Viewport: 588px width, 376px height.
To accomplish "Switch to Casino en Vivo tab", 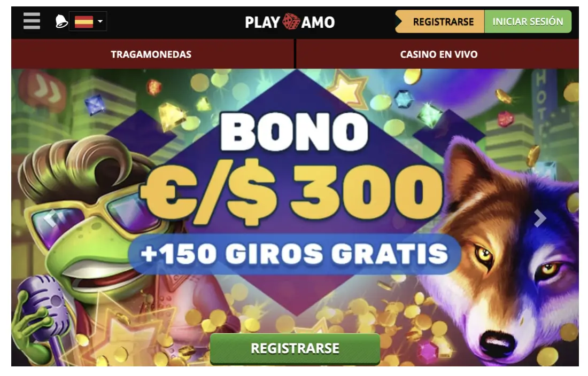I will tap(438, 54).
